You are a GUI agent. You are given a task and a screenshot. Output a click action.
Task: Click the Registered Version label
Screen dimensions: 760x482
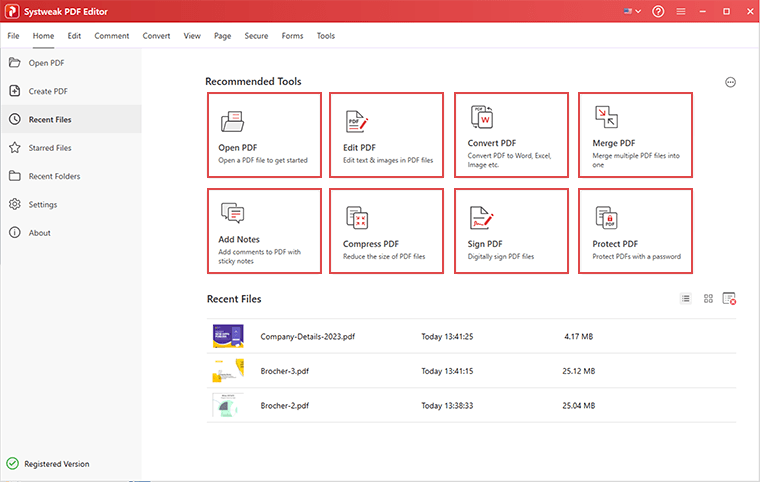57,464
